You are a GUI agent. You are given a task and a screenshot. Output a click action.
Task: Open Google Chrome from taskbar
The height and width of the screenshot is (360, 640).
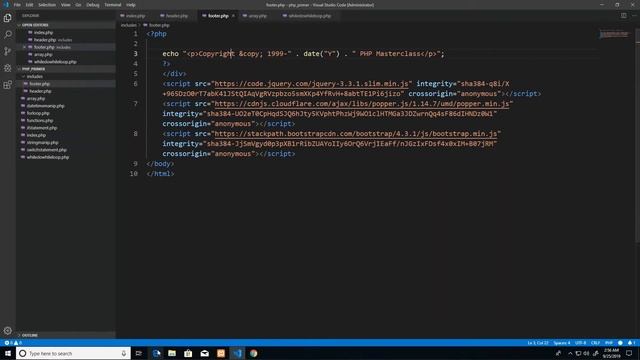(x=253, y=353)
